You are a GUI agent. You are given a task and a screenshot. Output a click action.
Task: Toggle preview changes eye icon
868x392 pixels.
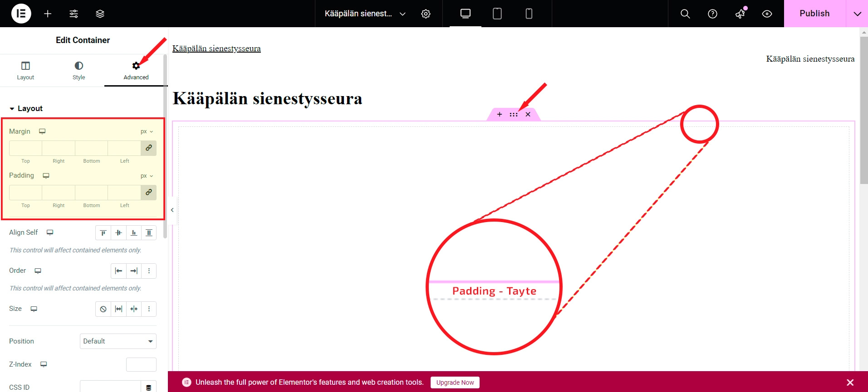tap(767, 14)
